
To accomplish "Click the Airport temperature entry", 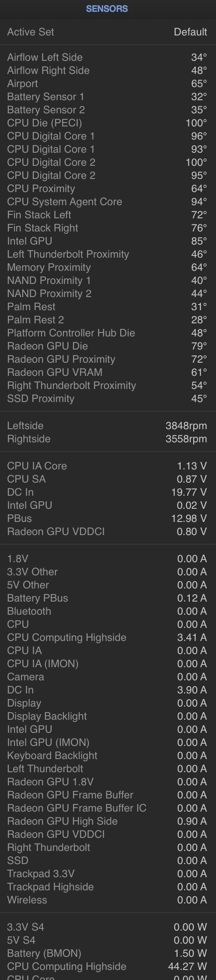I will 108,84.
